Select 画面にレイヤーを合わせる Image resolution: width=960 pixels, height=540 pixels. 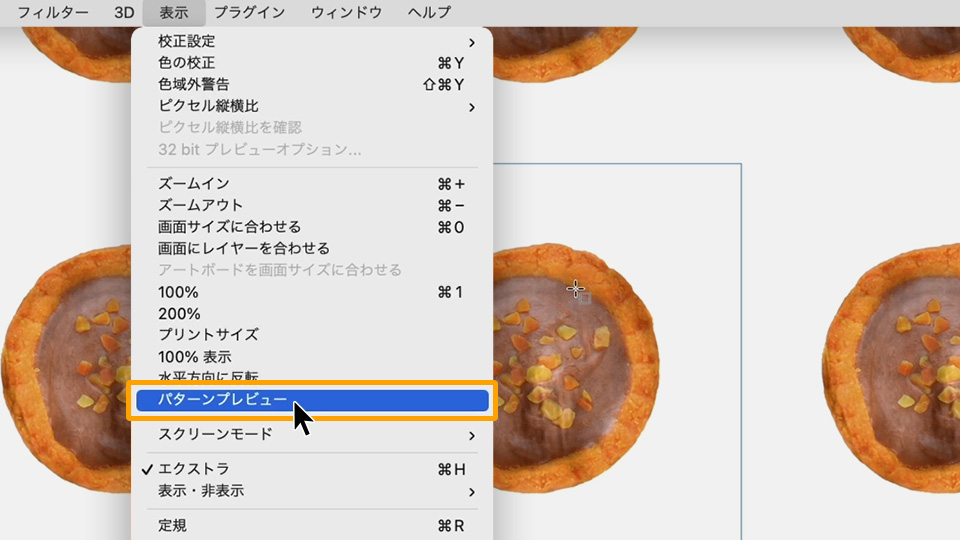click(x=312, y=249)
